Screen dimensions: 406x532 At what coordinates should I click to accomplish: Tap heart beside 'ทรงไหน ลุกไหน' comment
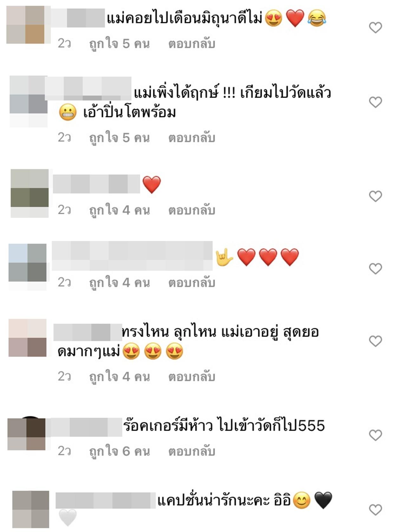click(376, 341)
